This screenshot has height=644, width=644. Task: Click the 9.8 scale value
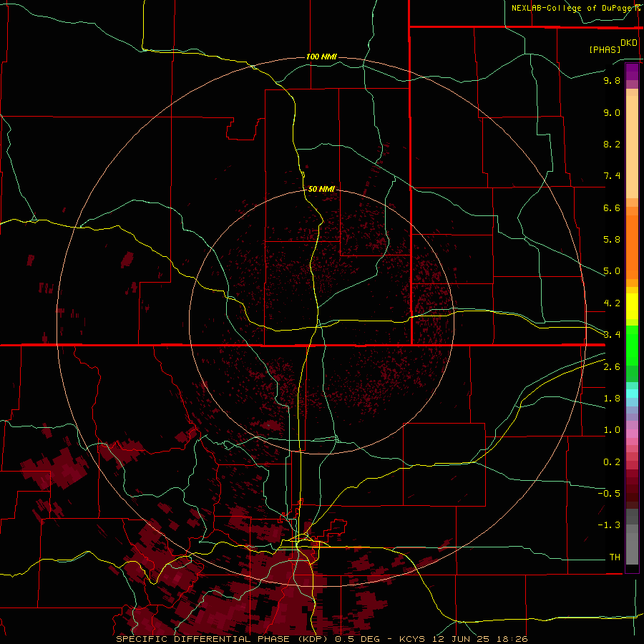612,80
